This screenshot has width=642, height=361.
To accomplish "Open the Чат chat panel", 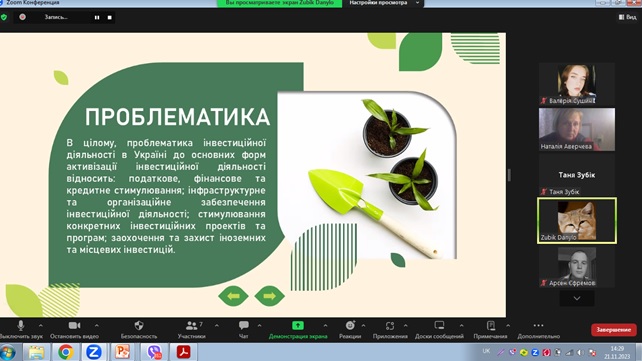I will 244,325.
